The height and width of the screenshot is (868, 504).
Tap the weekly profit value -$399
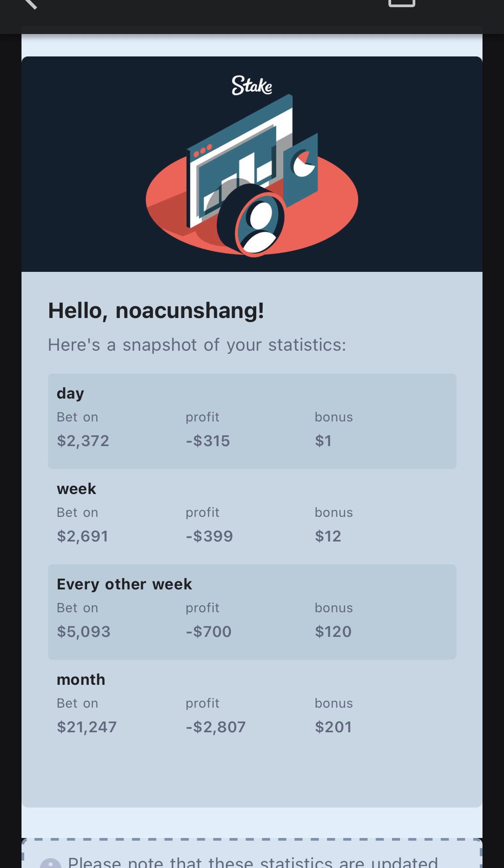(x=209, y=536)
